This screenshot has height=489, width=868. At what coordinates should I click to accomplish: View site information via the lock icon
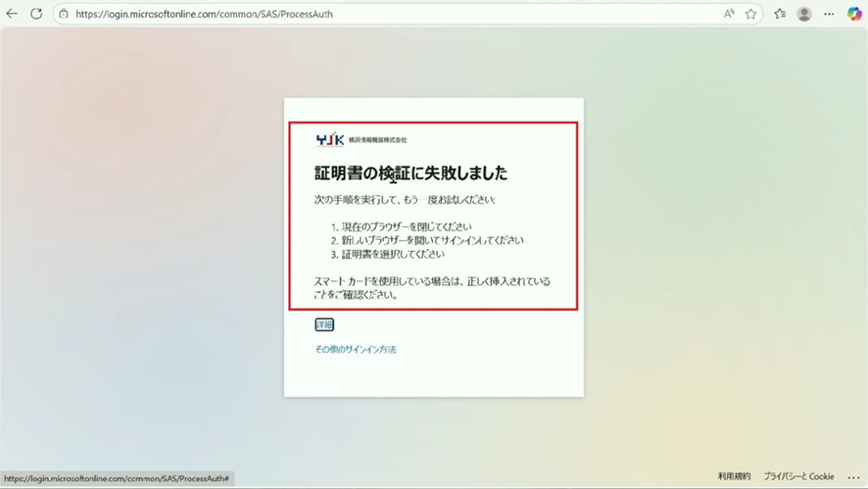64,15
